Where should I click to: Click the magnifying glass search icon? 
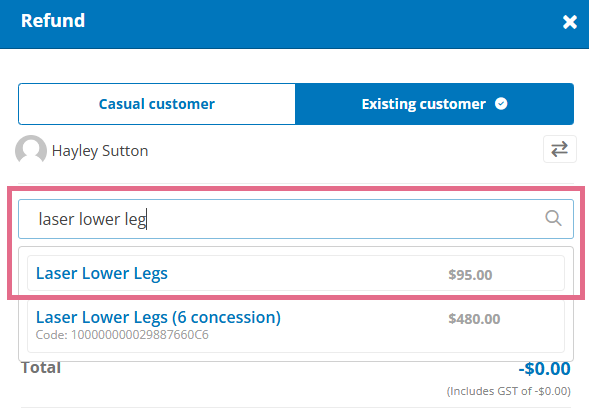pyautogui.click(x=553, y=218)
